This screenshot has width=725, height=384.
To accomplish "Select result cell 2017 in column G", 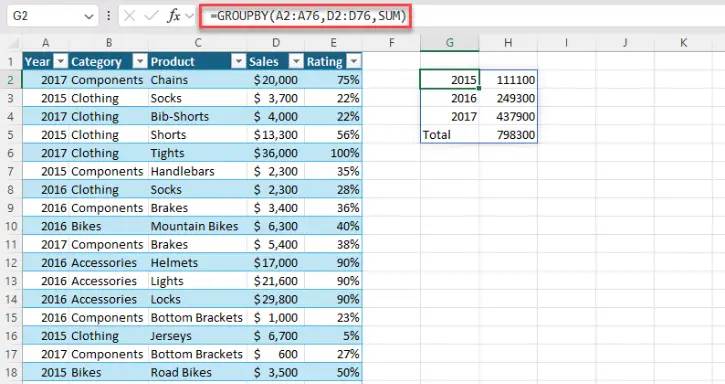I will tap(449, 116).
